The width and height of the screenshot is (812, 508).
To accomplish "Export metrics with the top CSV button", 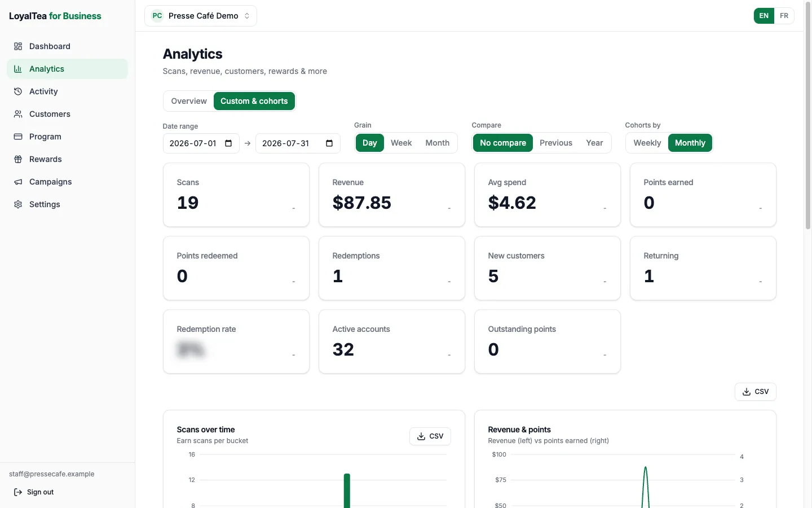I will coord(756,392).
